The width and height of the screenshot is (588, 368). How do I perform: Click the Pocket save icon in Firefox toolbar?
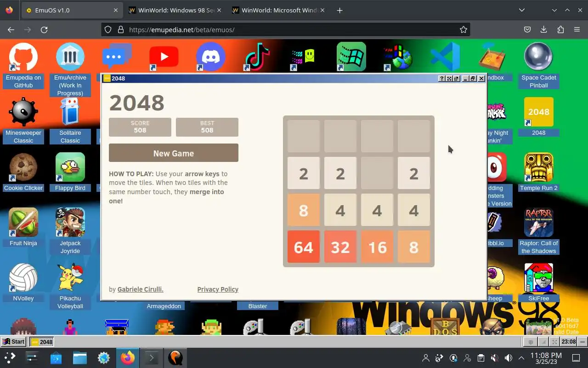point(527,29)
